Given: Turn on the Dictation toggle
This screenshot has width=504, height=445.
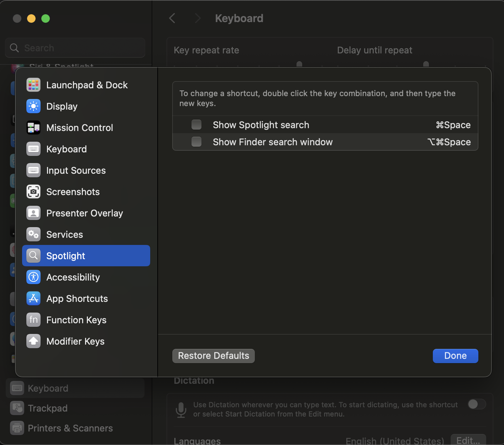Looking at the screenshot, I should point(477,404).
